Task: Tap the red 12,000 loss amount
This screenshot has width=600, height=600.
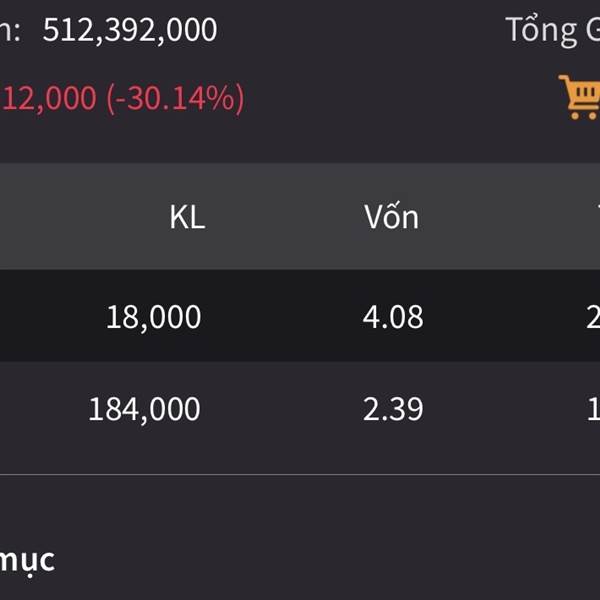Action: [x=50, y=99]
